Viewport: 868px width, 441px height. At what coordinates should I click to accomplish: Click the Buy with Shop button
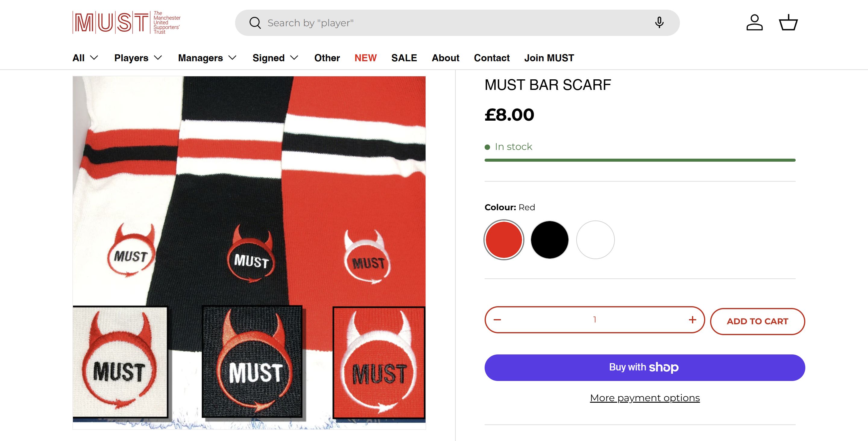click(x=645, y=367)
